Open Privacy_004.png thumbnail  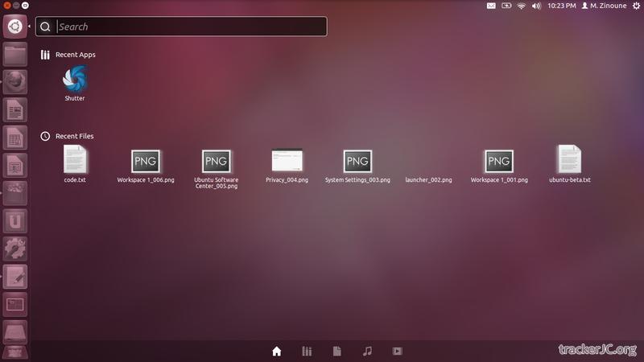coord(287,161)
